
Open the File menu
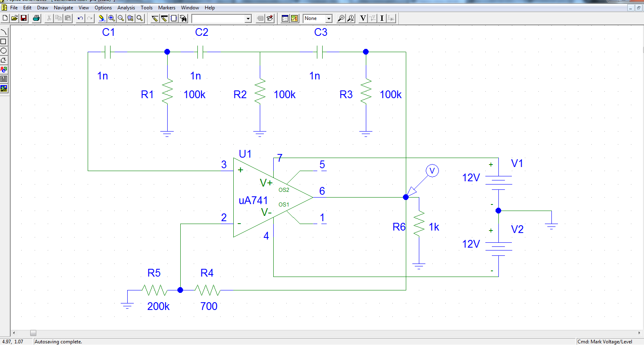click(14, 8)
